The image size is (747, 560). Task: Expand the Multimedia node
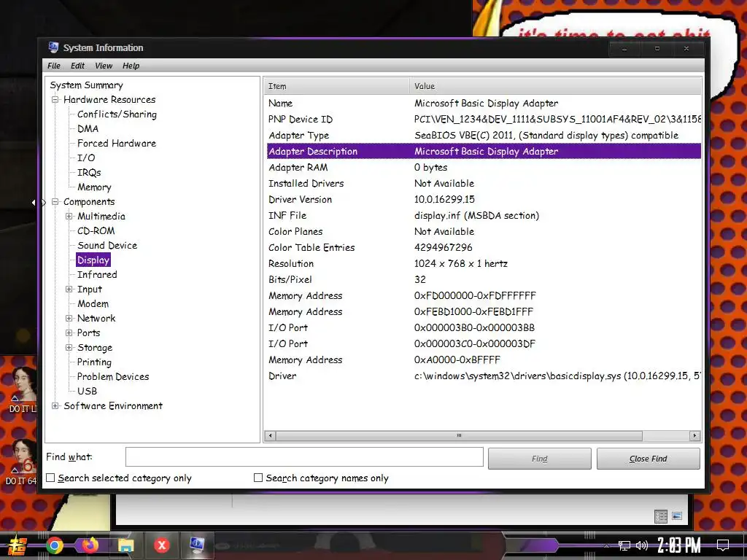[69, 216]
